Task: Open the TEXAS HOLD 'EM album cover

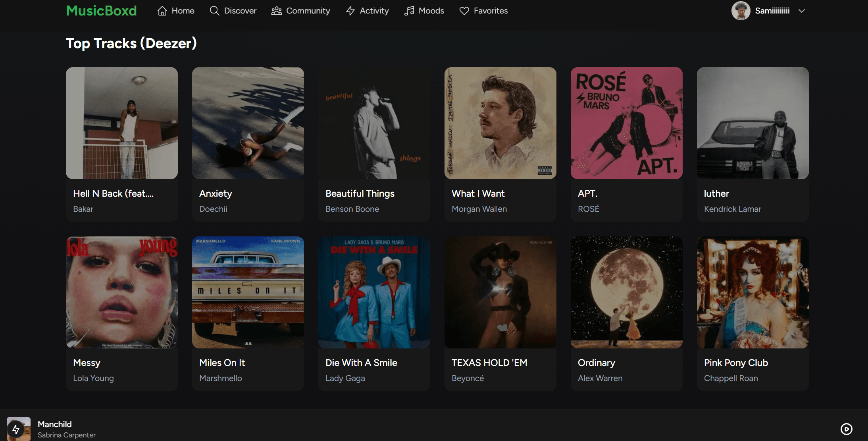Action: pyautogui.click(x=500, y=292)
